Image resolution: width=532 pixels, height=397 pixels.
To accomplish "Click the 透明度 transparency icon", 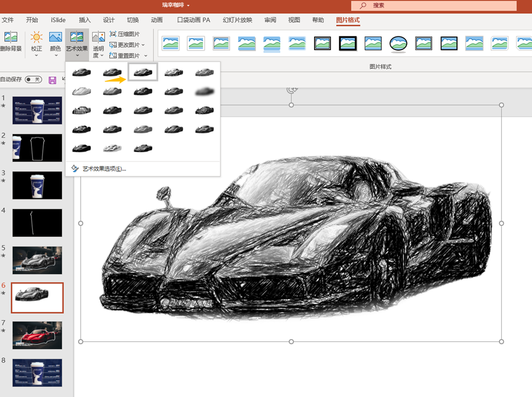I will (98, 37).
